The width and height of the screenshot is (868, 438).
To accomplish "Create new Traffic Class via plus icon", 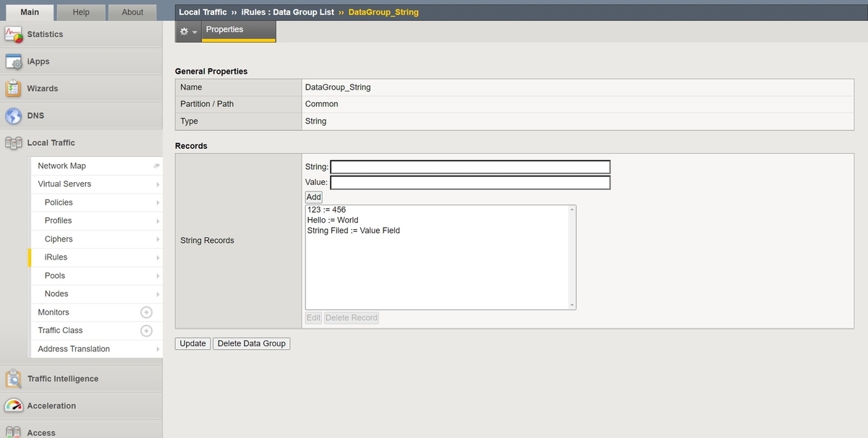I will point(146,330).
